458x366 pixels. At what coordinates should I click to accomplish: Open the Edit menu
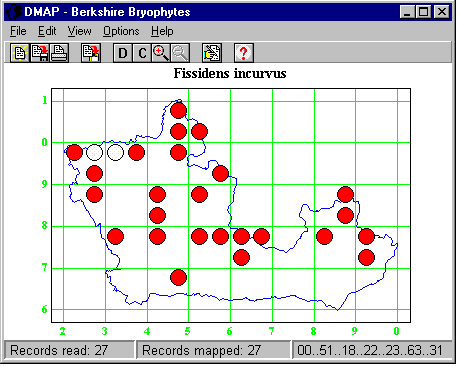coord(47,31)
